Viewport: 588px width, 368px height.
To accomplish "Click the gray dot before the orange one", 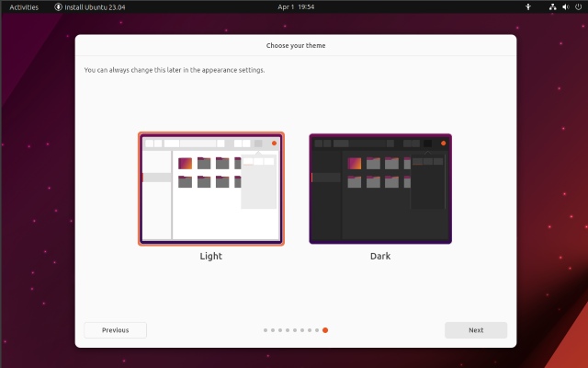I will click(x=317, y=329).
